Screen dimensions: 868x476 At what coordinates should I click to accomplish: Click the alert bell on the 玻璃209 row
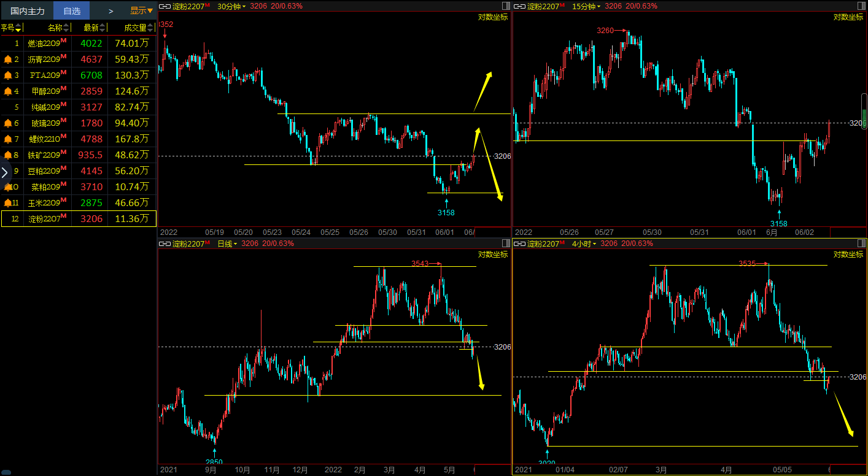pyautogui.click(x=7, y=123)
